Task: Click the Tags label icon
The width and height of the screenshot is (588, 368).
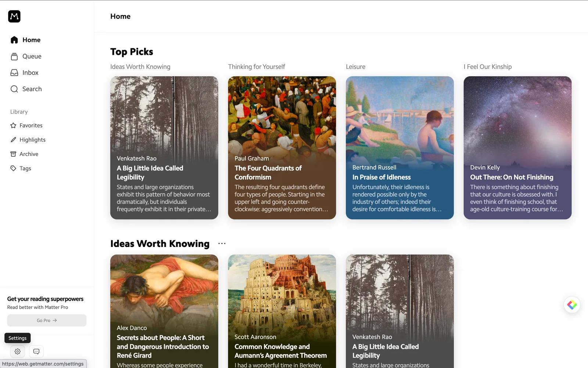Action: point(13,168)
